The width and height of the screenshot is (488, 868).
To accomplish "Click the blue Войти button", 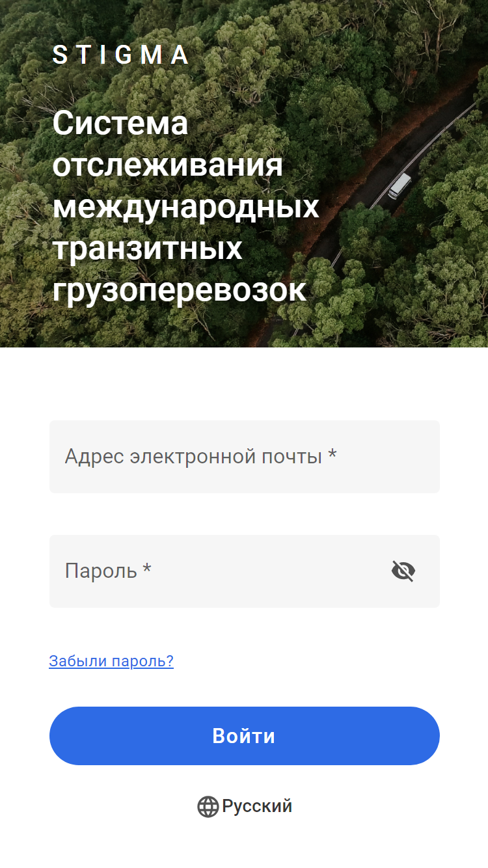I will click(245, 736).
